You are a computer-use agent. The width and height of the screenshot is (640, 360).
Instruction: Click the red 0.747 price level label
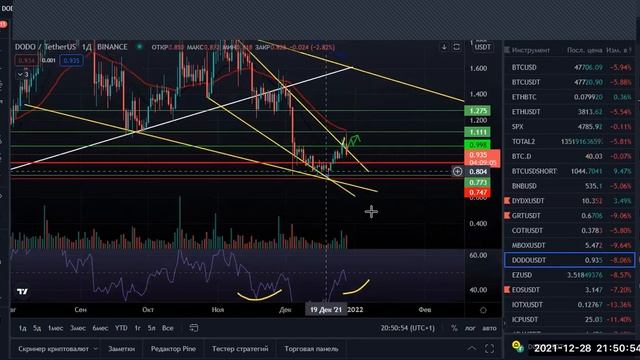[x=477, y=192]
